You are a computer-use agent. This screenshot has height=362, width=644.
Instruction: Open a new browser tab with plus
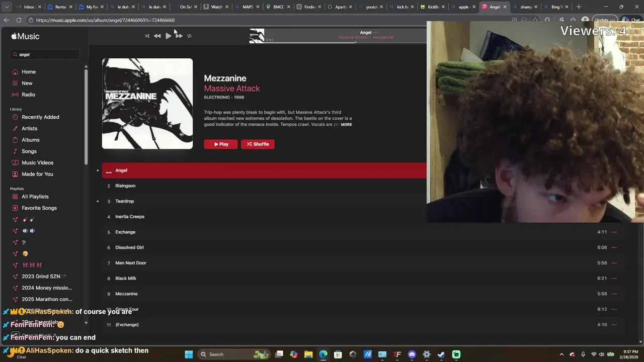point(579,7)
